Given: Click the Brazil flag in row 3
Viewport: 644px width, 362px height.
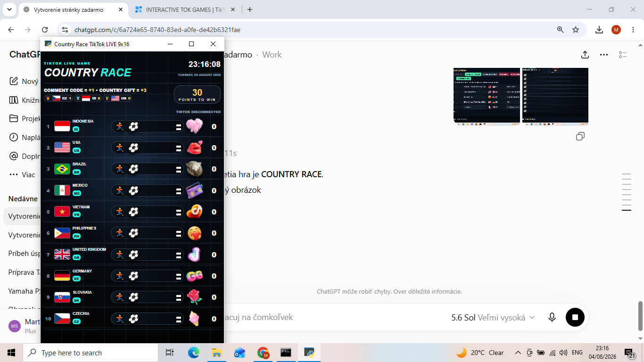Looking at the screenshot, I should coord(62,169).
